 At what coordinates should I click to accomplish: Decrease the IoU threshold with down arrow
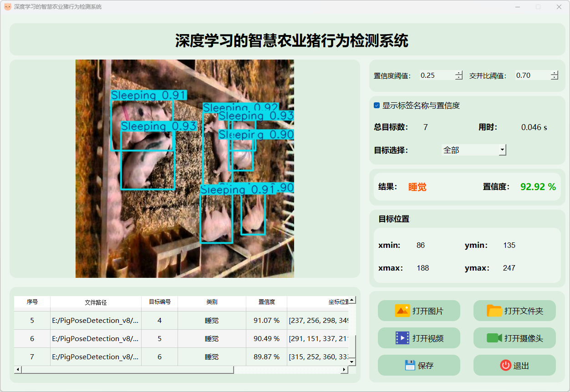(x=554, y=78)
